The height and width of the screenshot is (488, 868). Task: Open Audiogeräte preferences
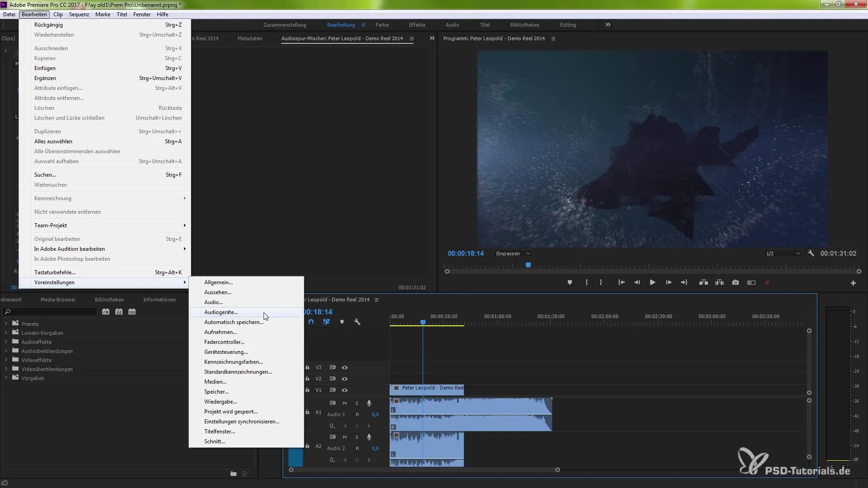(246, 312)
